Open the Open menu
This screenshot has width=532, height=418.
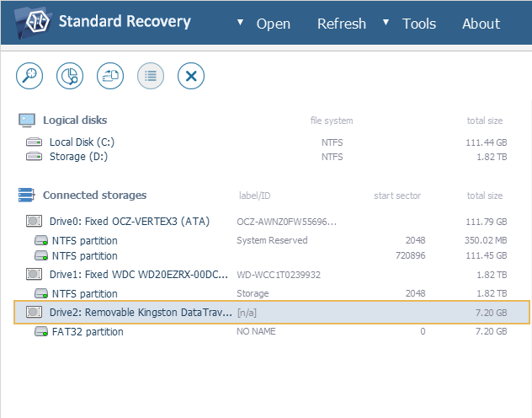tap(274, 24)
